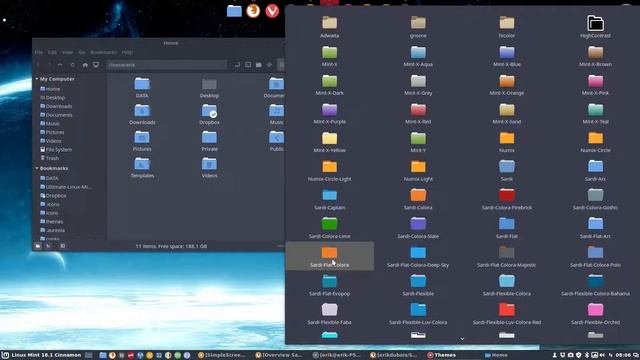Click the down chevron below theme list
The image size is (640, 360).
(x=462, y=339)
